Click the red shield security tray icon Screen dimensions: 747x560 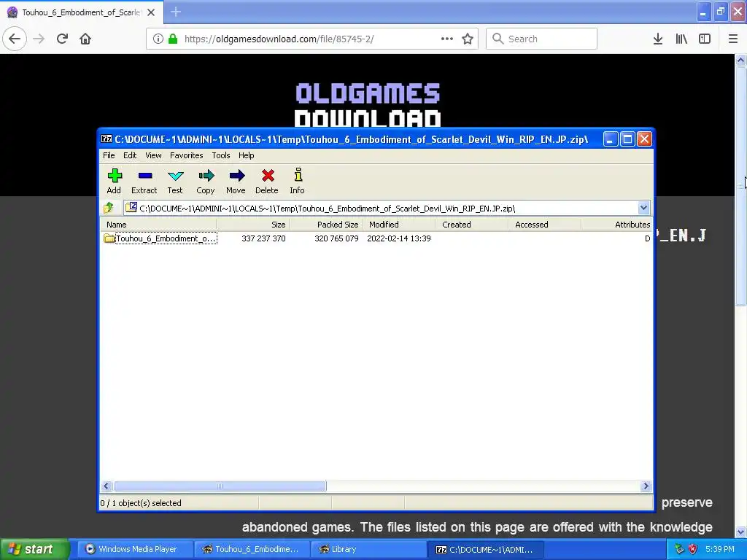pyautogui.click(x=693, y=549)
